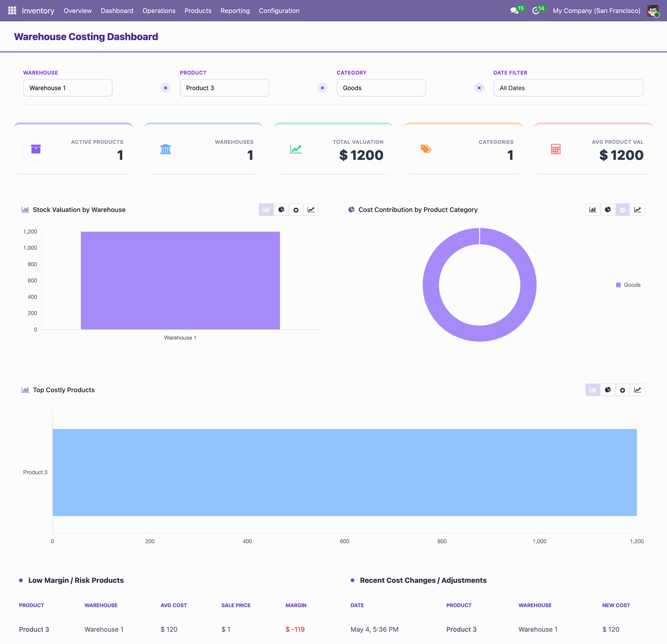
Task: Switch Stock Valuation chart to line view
Action: [x=311, y=210]
